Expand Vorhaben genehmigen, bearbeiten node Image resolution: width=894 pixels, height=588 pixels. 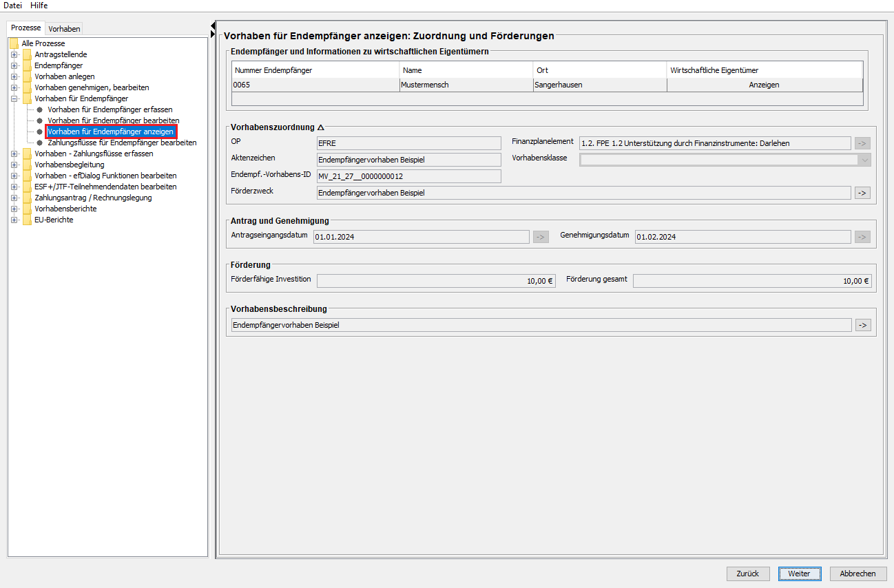point(14,87)
